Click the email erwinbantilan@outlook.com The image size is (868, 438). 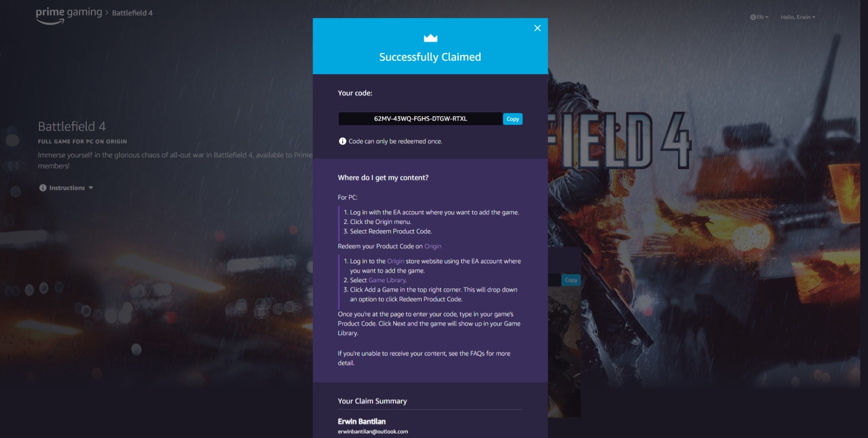373,432
